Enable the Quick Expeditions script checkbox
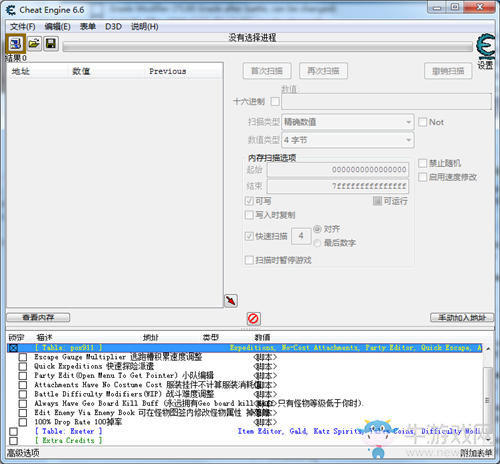 click(23, 367)
